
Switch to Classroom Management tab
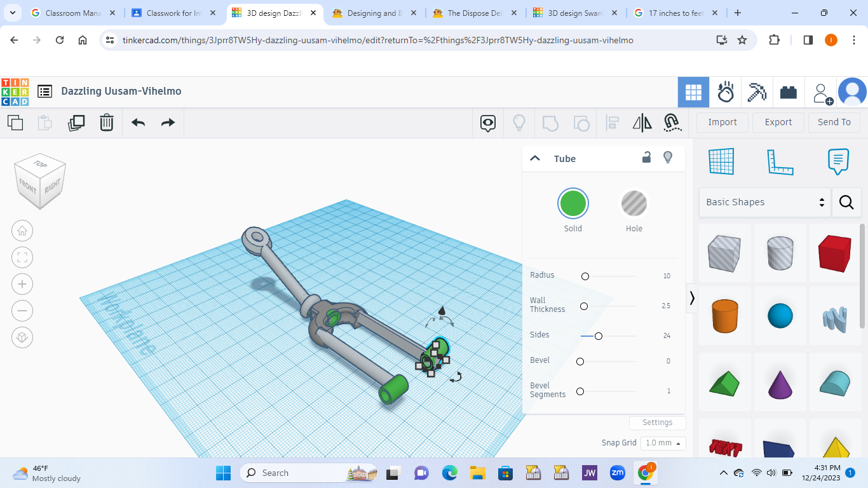tap(74, 13)
